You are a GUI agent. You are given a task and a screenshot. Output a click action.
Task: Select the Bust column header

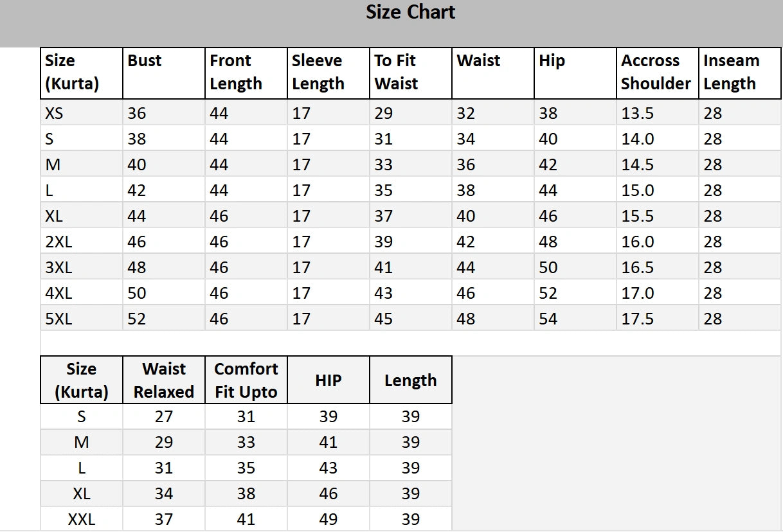(x=145, y=61)
